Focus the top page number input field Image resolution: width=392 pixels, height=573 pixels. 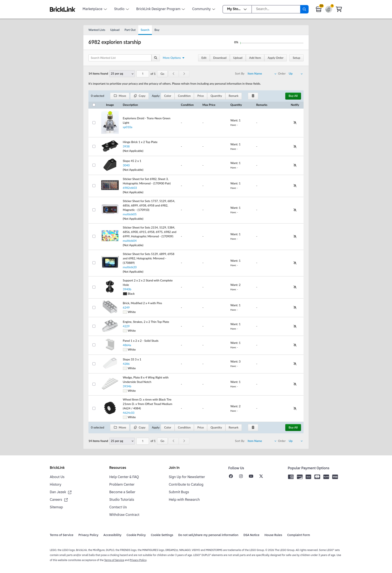[143, 74]
